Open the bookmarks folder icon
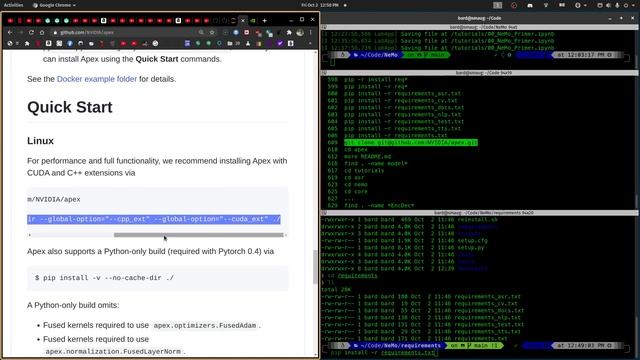The width and height of the screenshot is (640, 360). (230, 43)
